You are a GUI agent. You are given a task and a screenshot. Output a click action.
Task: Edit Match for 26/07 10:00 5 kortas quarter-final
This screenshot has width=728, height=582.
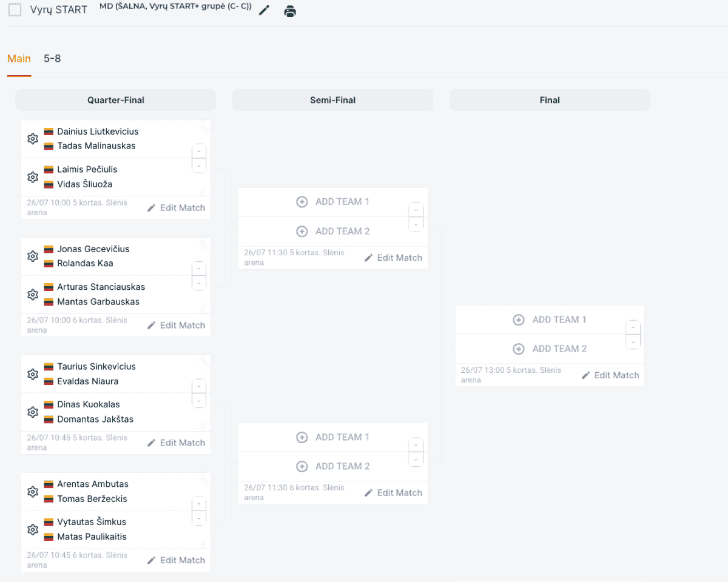click(177, 207)
